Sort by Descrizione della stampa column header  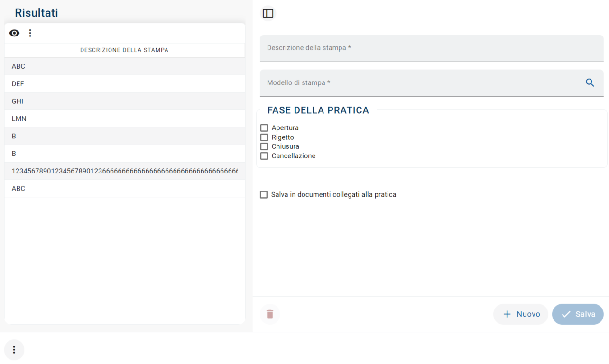[124, 50]
